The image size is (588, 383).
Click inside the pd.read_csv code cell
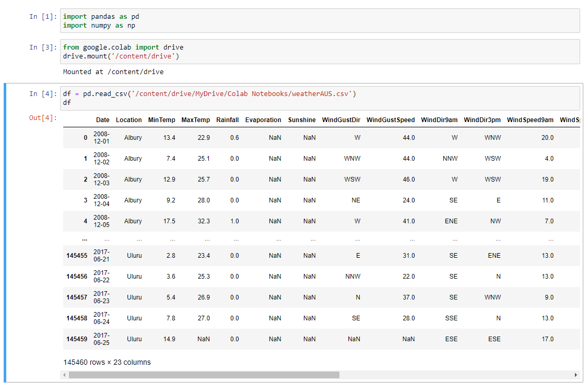(320, 98)
